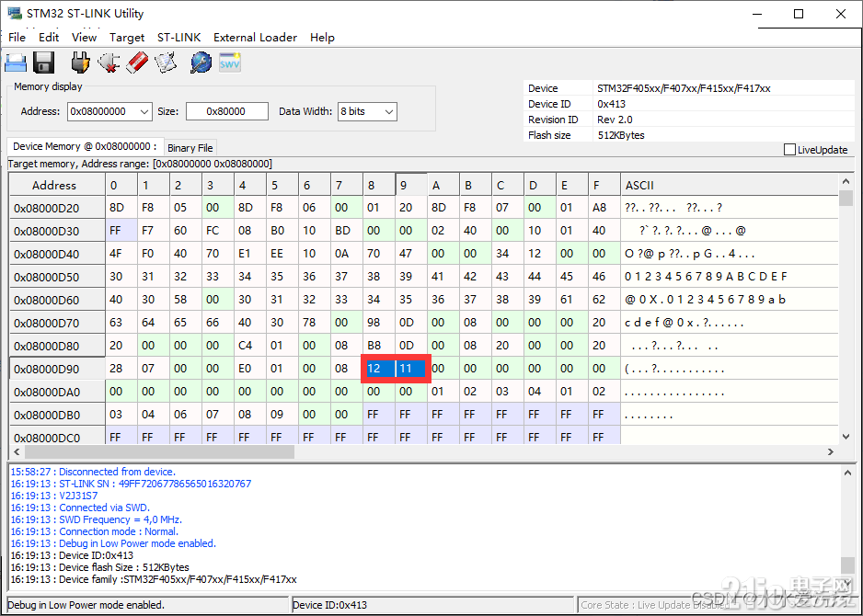Save file floppy disk icon
The image size is (863, 616).
pos(44,63)
